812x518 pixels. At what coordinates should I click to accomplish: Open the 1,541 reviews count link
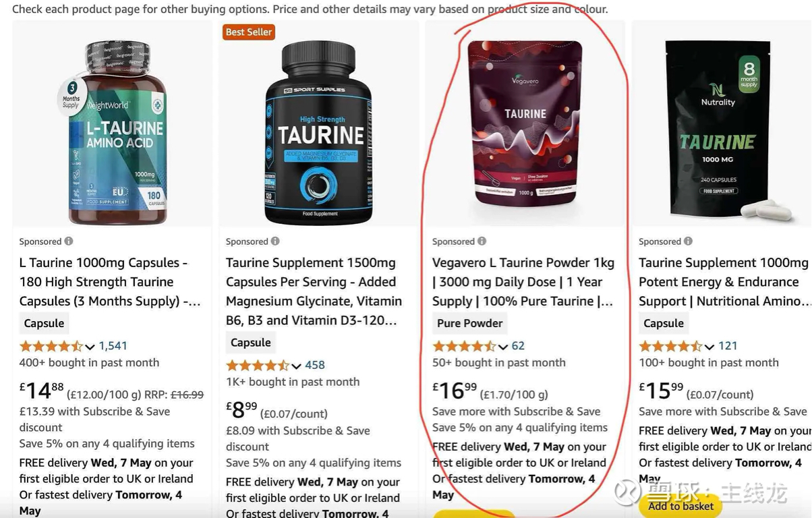coord(113,346)
